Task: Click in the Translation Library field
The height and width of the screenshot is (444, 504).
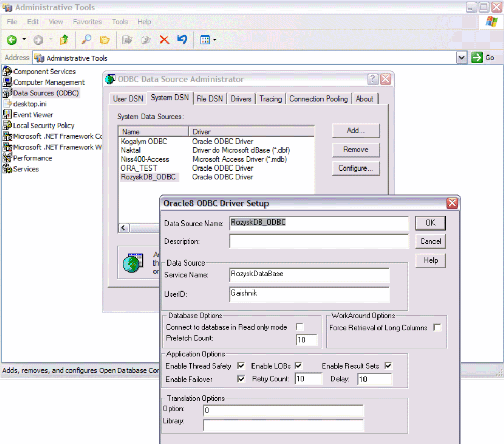Action: 283,425
